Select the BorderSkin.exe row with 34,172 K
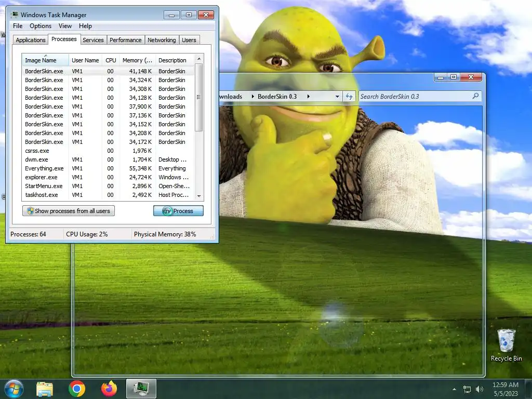The image size is (532, 399). pos(108,142)
